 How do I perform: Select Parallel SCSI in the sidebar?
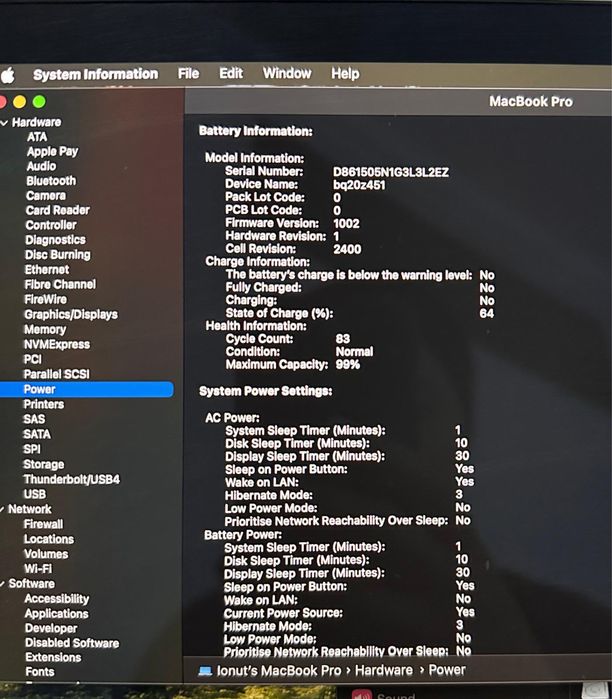(57, 374)
